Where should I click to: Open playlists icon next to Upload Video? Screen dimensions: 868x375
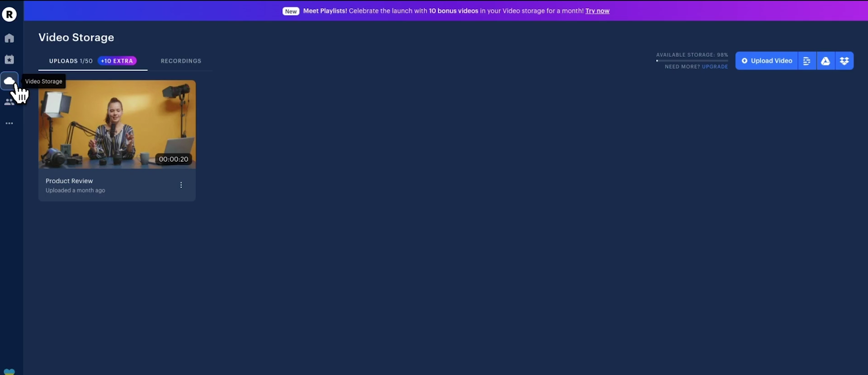(x=807, y=61)
